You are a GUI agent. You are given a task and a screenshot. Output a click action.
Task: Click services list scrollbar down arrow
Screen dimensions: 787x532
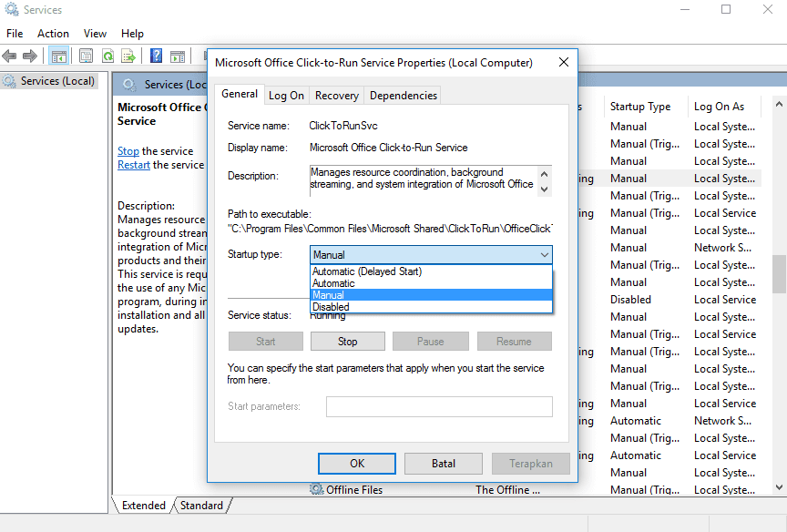(x=779, y=486)
